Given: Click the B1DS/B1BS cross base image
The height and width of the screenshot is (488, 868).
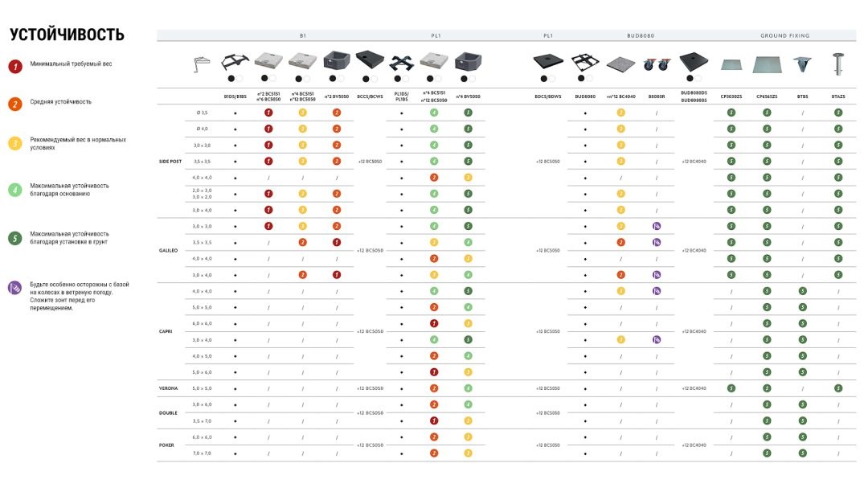Looking at the screenshot, I should [235, 61].
